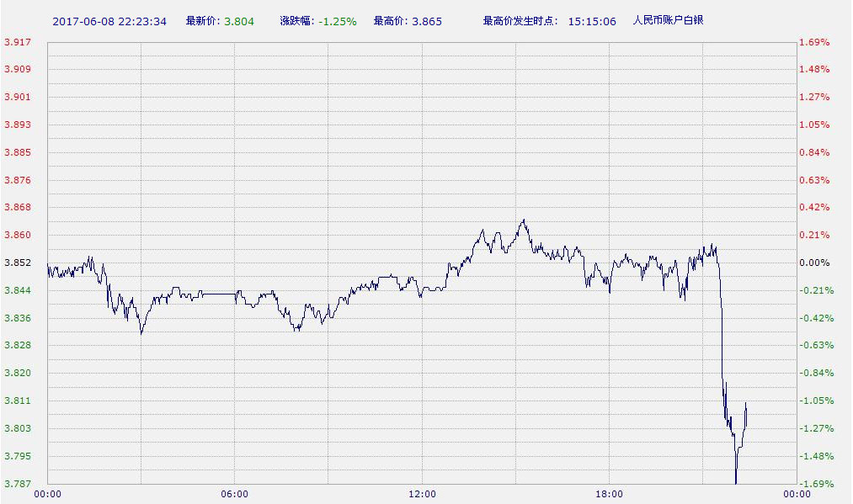Click the red 0.84% percentage label
Screen dimensions: 853x504
point(814,152)
